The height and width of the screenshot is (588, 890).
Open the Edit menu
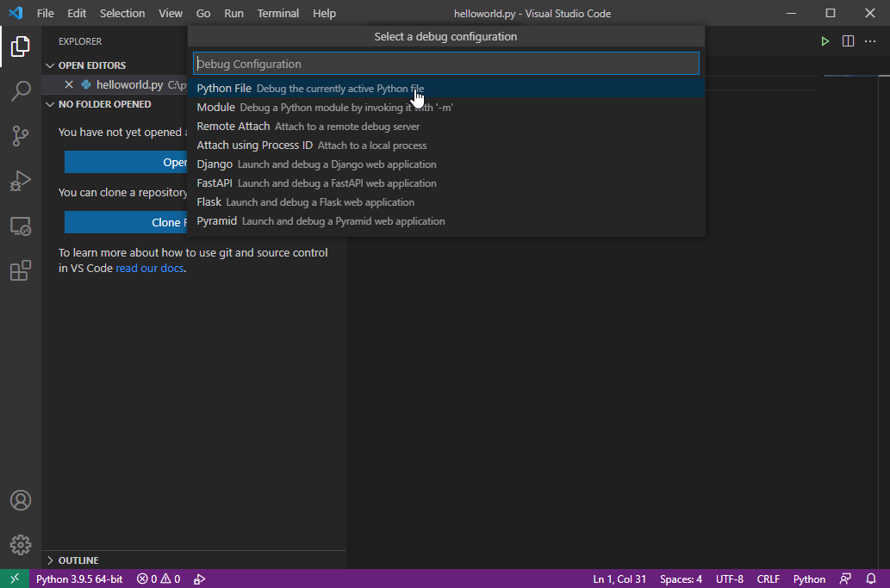coord(77,13)
